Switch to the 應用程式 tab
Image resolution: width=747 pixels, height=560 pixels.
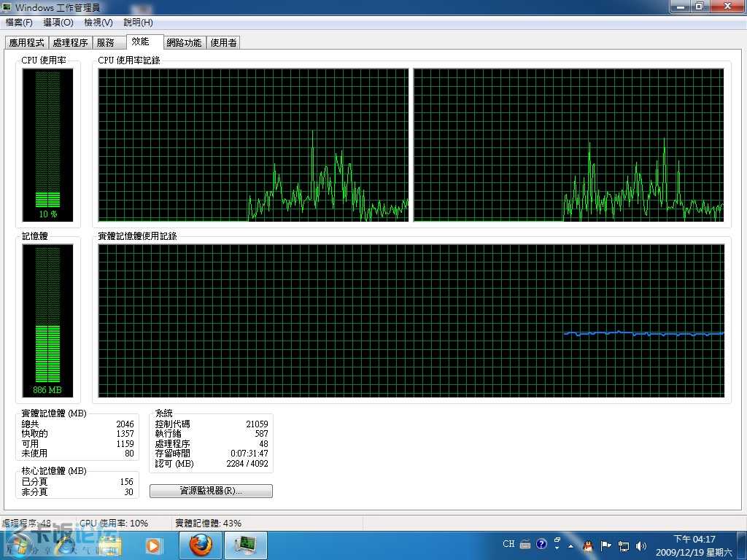[x=27, y=43]
